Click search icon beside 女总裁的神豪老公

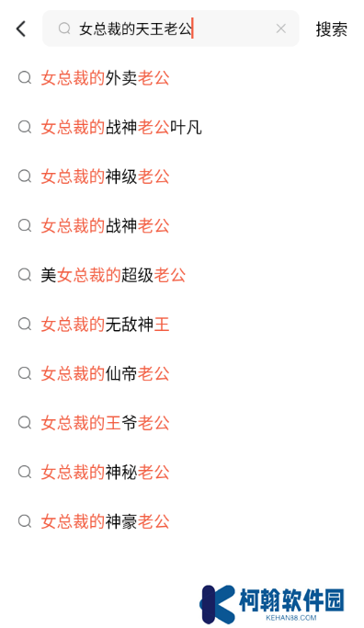[25, 521]
